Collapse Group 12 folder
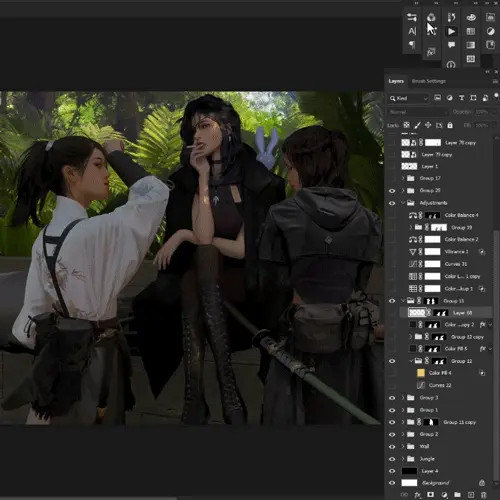The width and height of the screenshot is (500, 500). coord(411,361)
